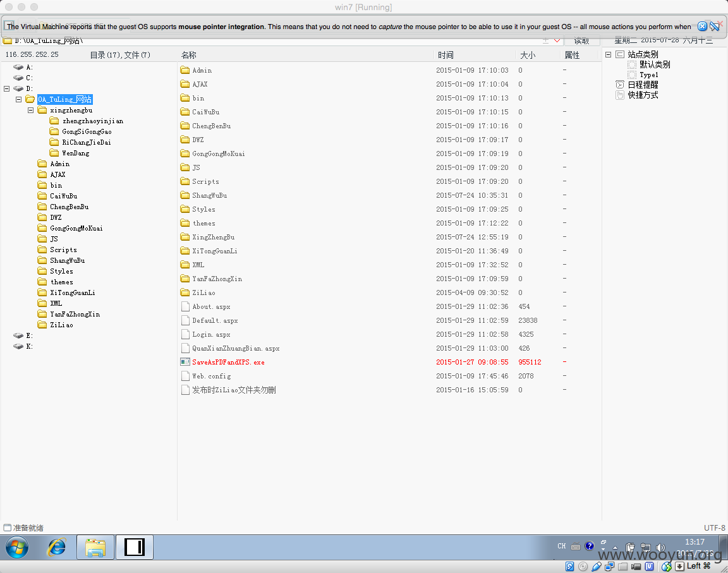728x573 pixels.
Task: Click the taskbar clock showing 13:17
Action: pyautogui.click(x=695, y=542)
